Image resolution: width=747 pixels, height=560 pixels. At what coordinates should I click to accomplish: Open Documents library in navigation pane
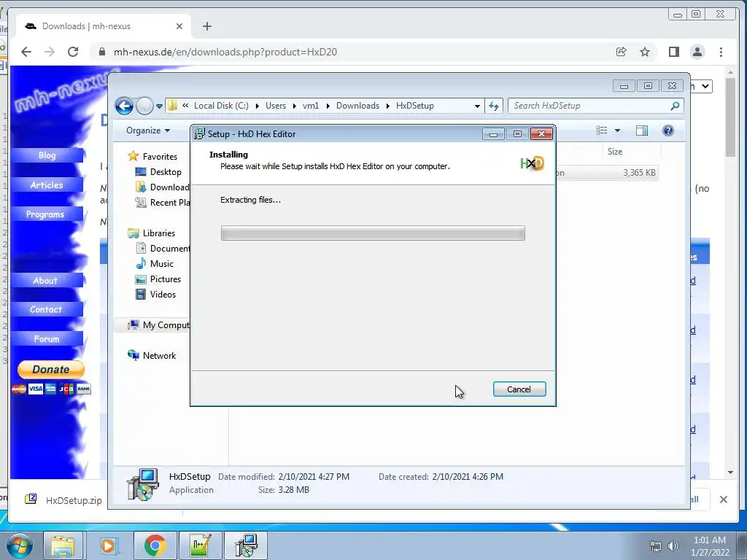click(x=163, y=248)
